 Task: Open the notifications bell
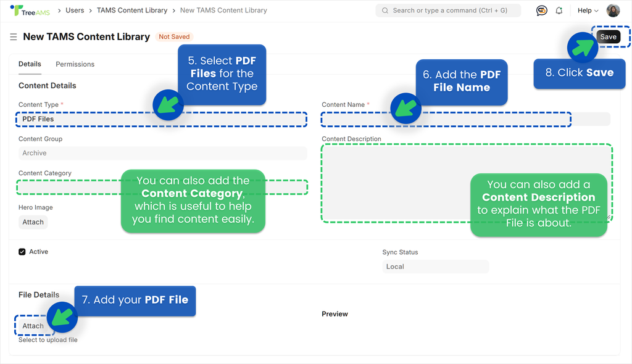click(x=559, y=10)
